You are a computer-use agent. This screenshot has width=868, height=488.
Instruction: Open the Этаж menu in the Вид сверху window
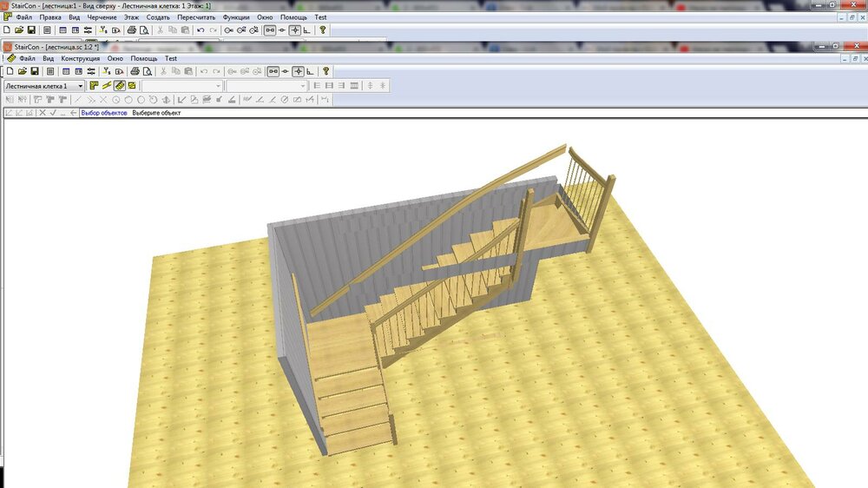[x=131, y=17]
